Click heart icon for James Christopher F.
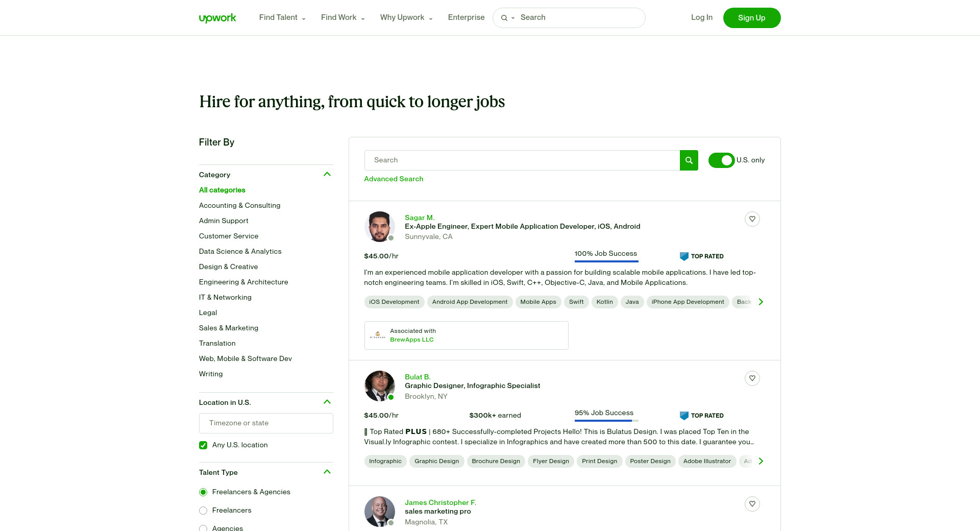The image size is (980, 531). 752,504
